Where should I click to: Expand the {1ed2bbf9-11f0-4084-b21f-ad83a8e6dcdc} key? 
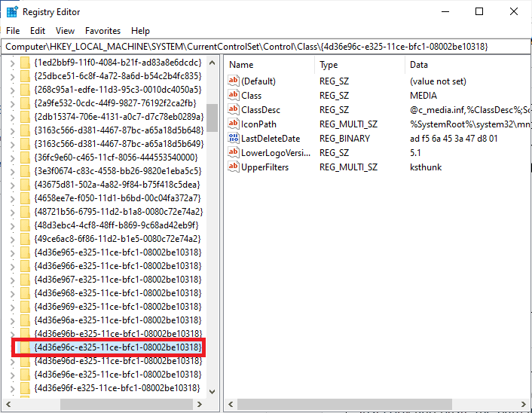[x=13, y=63]
